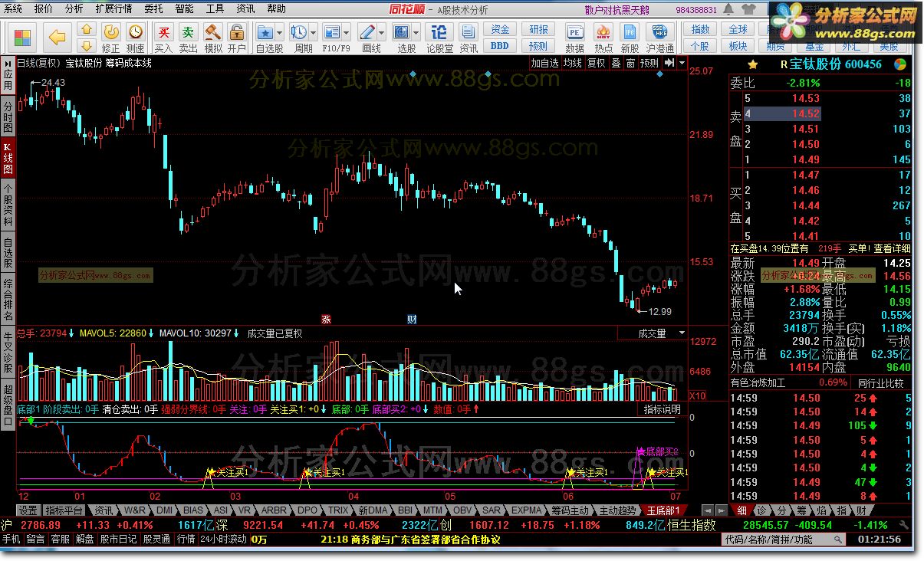Expand the 周期 dropdown arrow

(314, 32)
